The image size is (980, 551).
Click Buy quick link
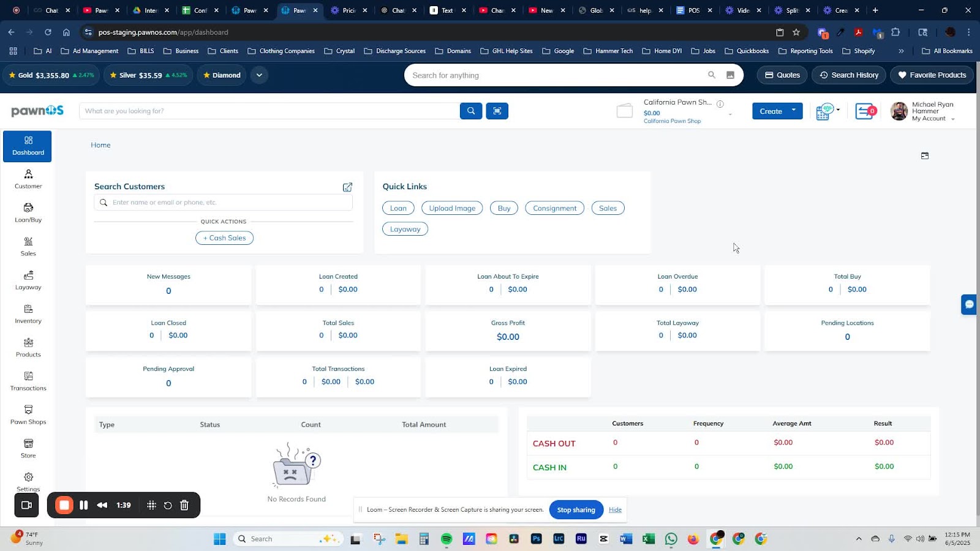point(504,208)
